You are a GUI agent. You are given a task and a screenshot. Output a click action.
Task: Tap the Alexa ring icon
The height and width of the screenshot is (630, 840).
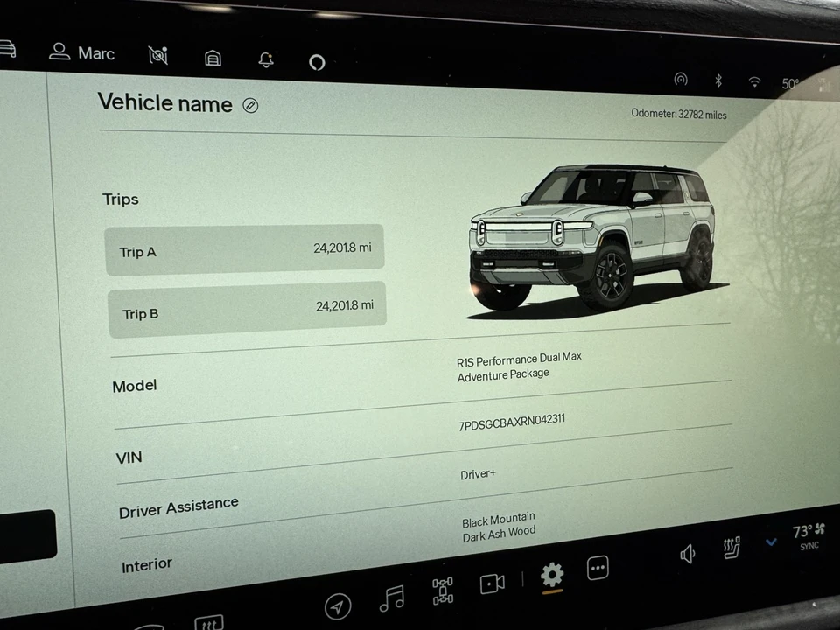click(317, 62)
